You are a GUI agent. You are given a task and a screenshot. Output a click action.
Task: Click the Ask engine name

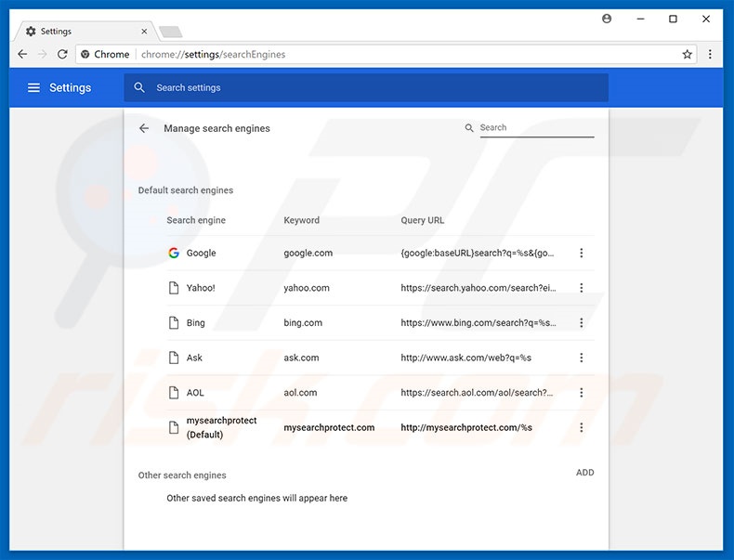(194, 358)
